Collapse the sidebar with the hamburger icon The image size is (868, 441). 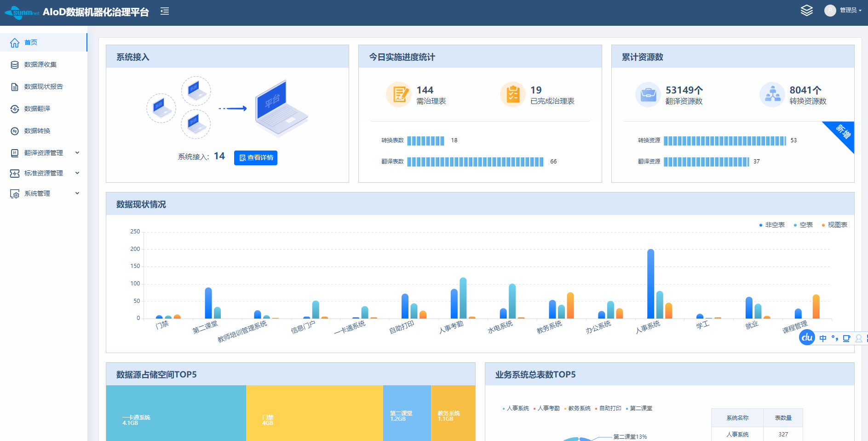[165, 12]
